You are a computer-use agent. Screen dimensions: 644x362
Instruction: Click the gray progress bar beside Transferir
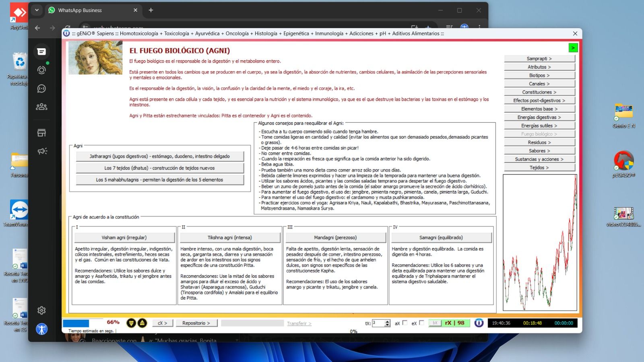tap(252, 323)
